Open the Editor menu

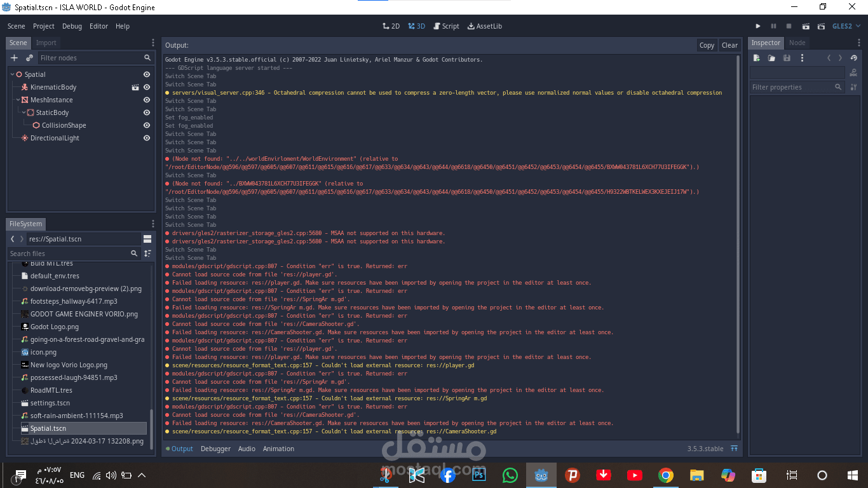[98, 26]
